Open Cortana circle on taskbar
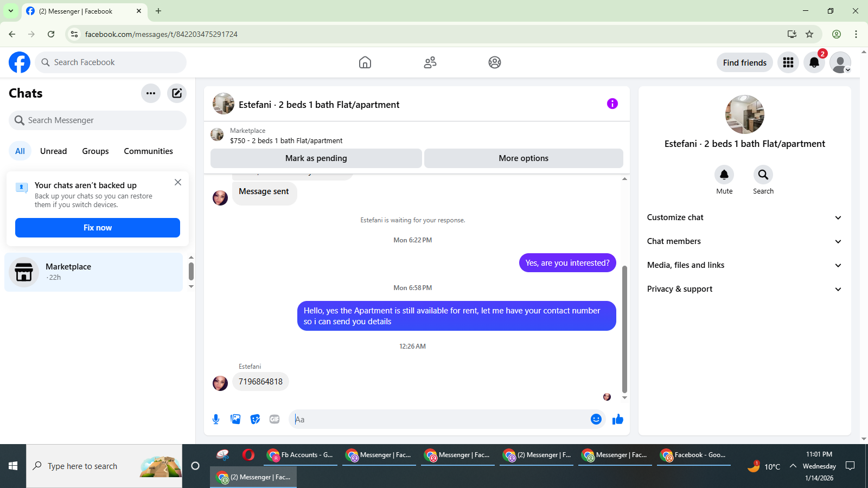Viewport: 868px width, 488px height. [x=195, y=466]
